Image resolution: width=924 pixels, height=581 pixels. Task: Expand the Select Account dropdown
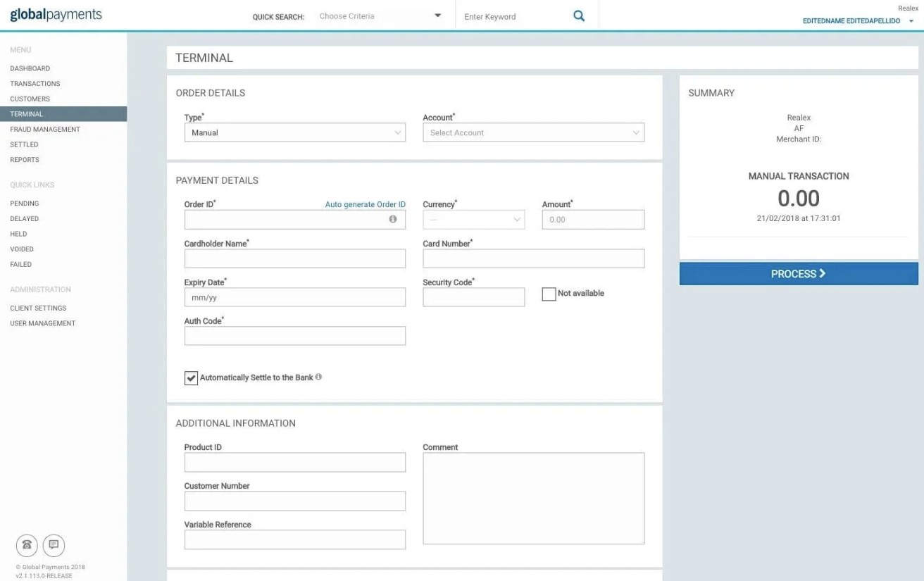(533, 132)
